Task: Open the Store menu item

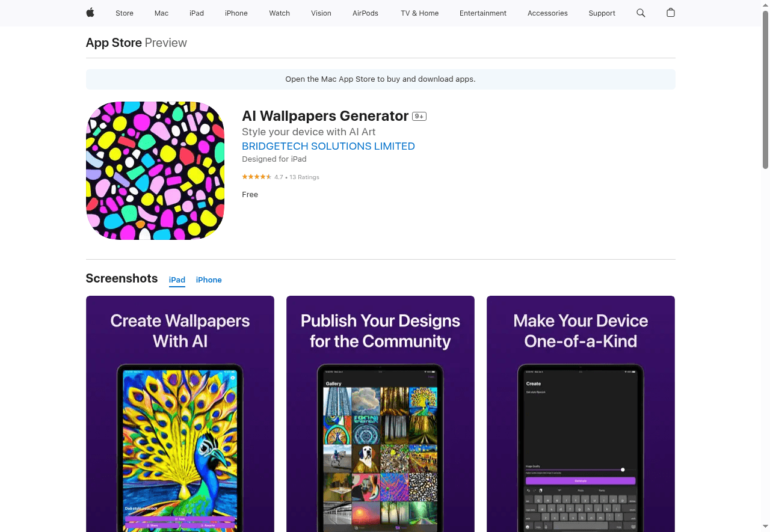Action: pyautogui.click(x=125, y=13)
